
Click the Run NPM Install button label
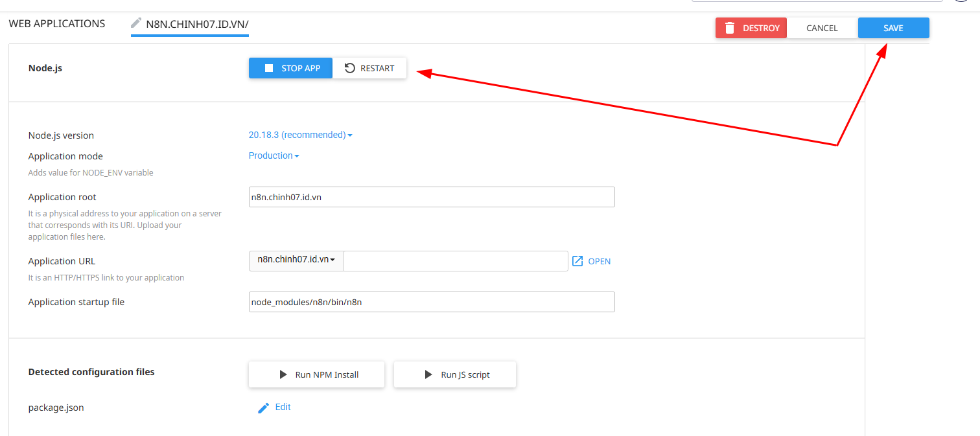(327, 374)
